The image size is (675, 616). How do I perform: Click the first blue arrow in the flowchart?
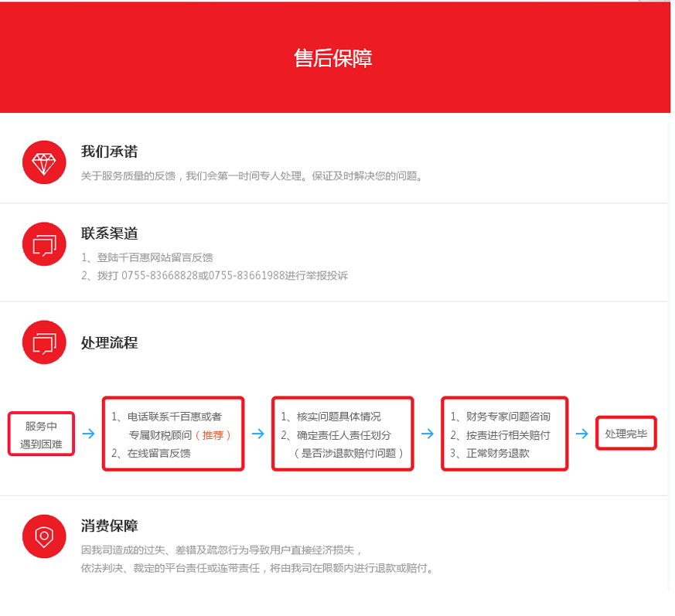[87, 433]
